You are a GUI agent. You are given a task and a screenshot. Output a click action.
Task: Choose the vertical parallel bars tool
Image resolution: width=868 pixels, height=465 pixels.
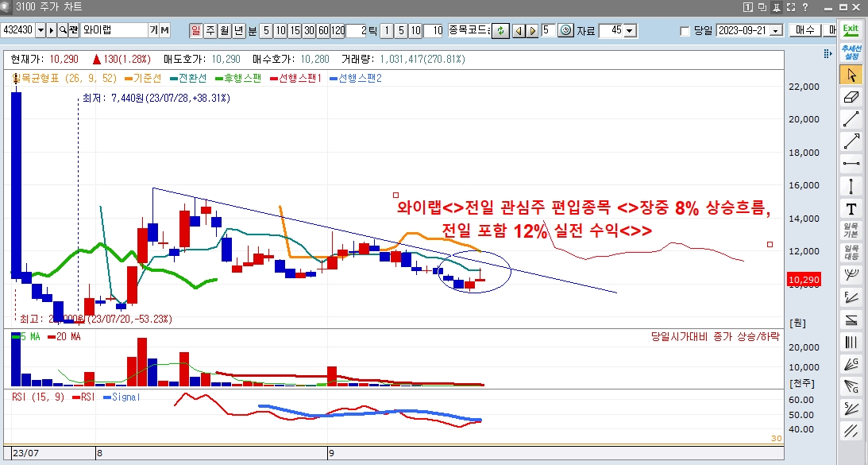click(x=851, y=342)
